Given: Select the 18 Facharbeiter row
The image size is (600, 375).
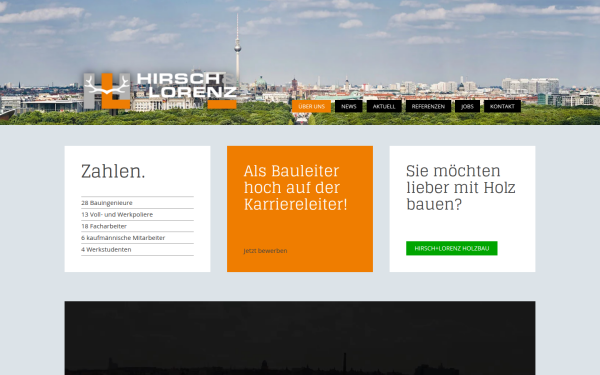Looking at the screenshot, I should click(137, 226).
